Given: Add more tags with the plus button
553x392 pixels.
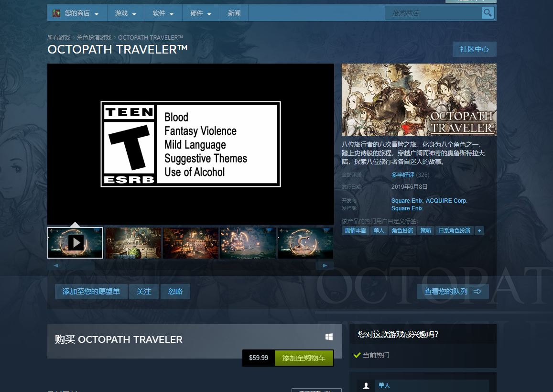Looking at the screenshot, I should tap(479, 231).
